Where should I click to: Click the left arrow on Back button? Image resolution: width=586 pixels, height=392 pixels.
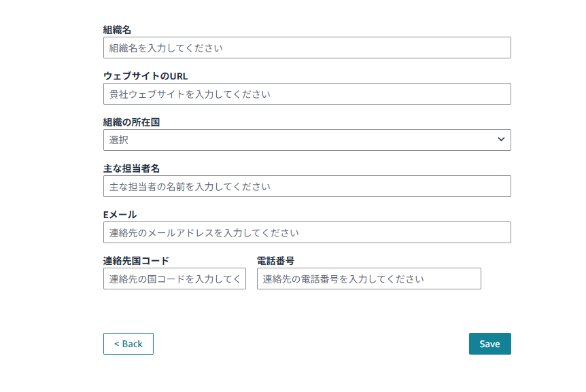pos(116,344)
